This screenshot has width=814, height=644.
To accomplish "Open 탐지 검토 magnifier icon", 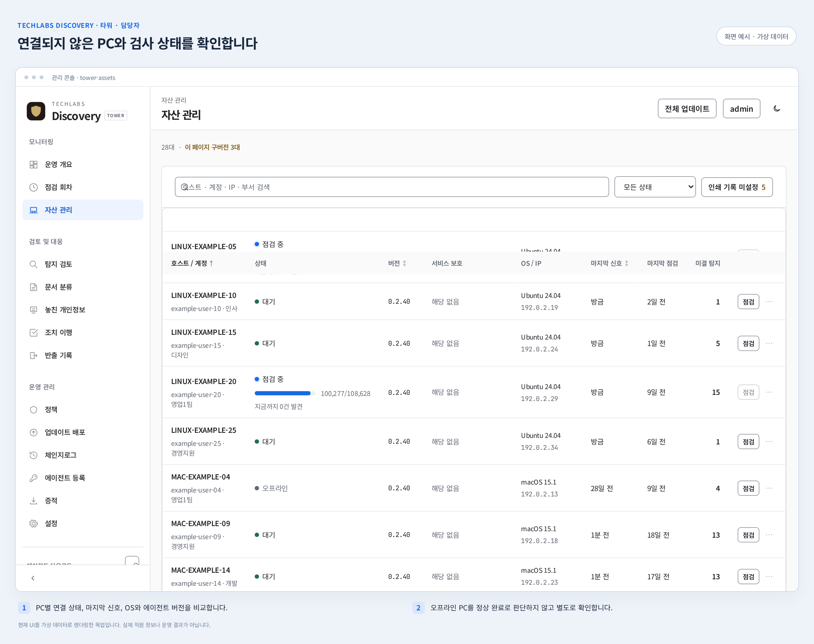I will pos(34,264).
